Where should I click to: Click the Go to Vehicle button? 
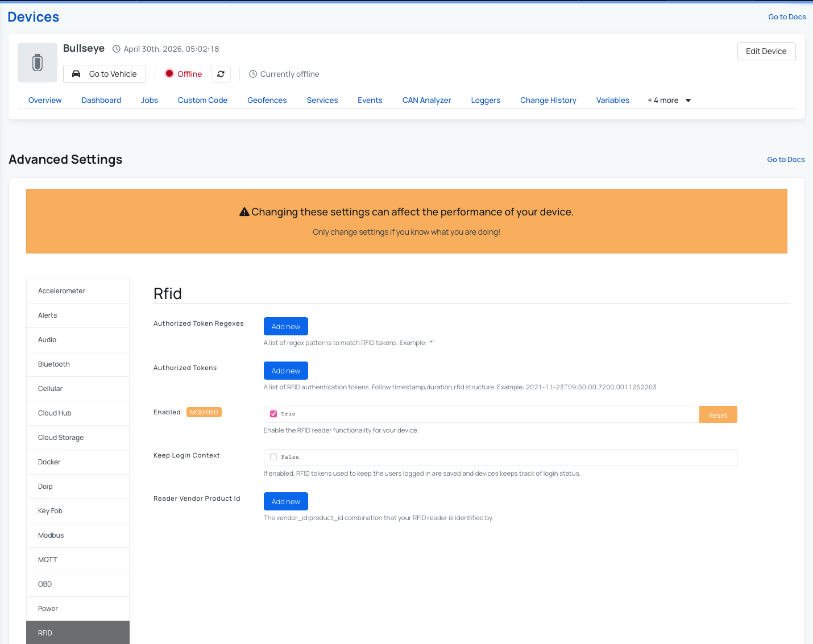point(105,74)
